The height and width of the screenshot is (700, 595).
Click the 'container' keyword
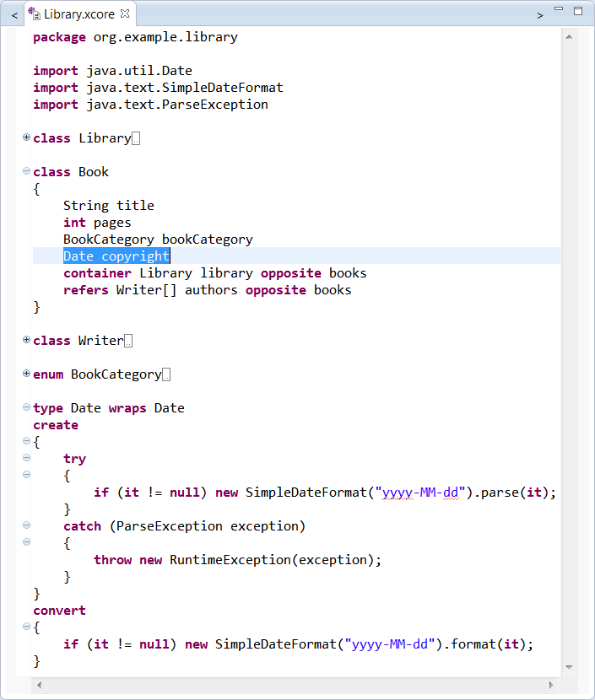[x=97, y=273]
